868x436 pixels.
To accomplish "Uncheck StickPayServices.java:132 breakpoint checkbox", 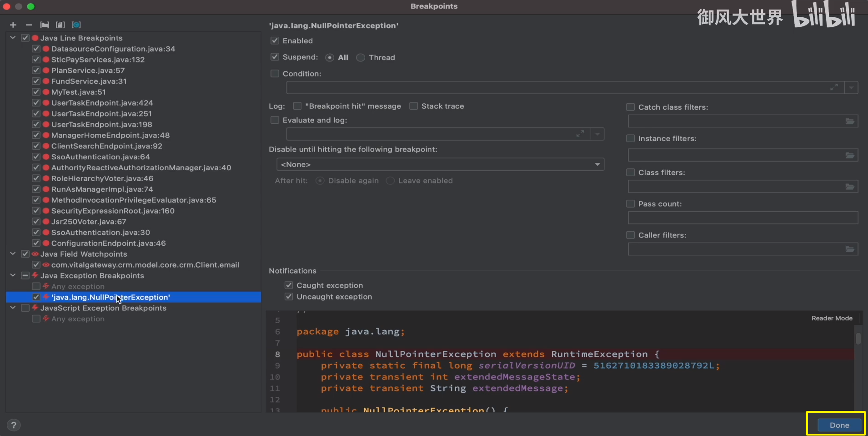I will (36, 60).
